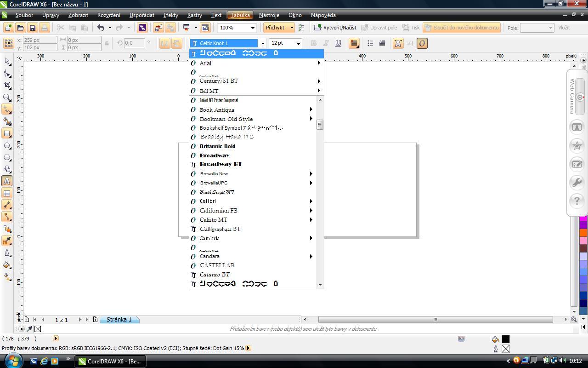Select the Crop tool

point(7,86)
